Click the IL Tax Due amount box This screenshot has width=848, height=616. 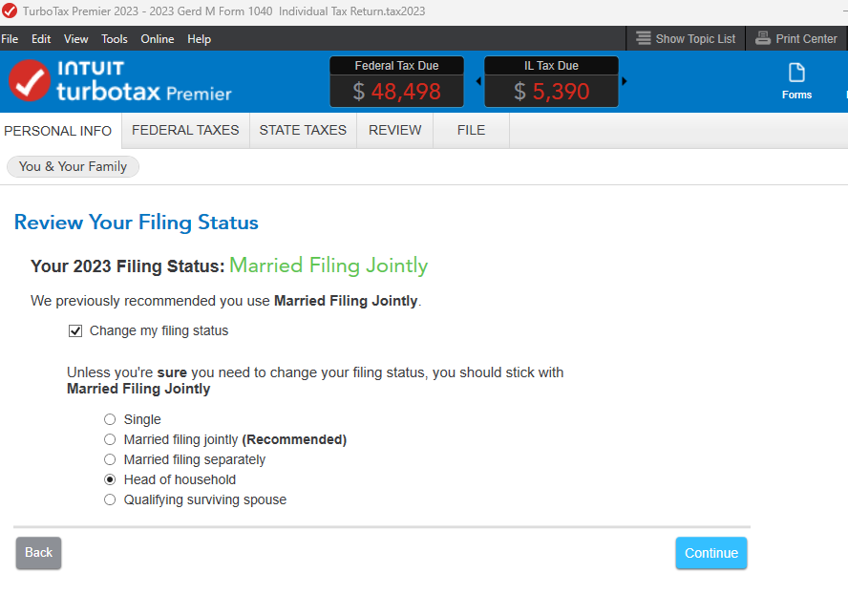(x=551, y=82)
